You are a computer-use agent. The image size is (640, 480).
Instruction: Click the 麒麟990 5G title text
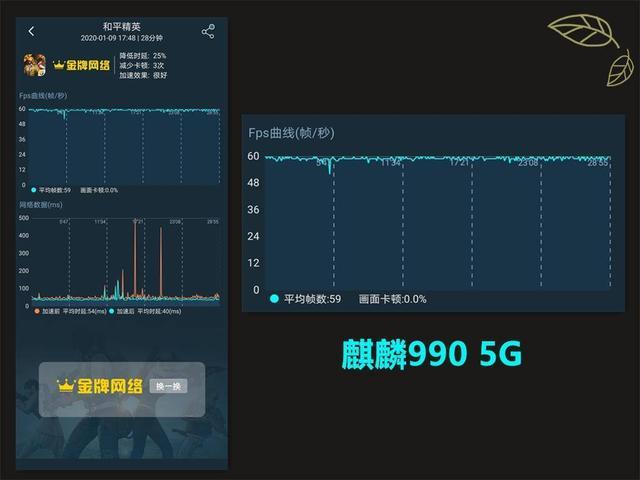point(432,354)
